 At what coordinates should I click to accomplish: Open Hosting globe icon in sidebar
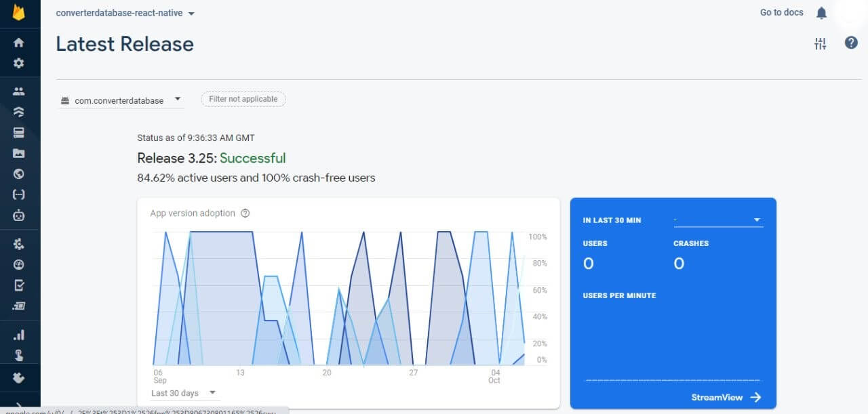tap(19, 174)
